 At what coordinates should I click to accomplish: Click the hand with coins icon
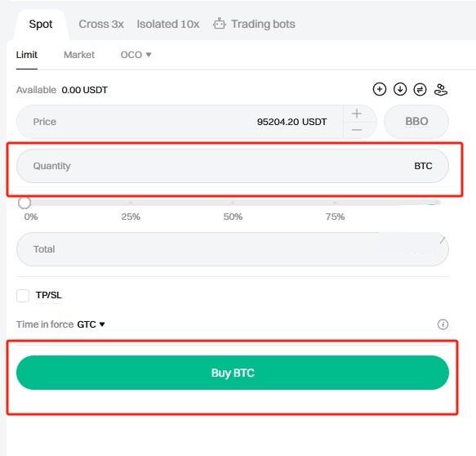point(440,90)
